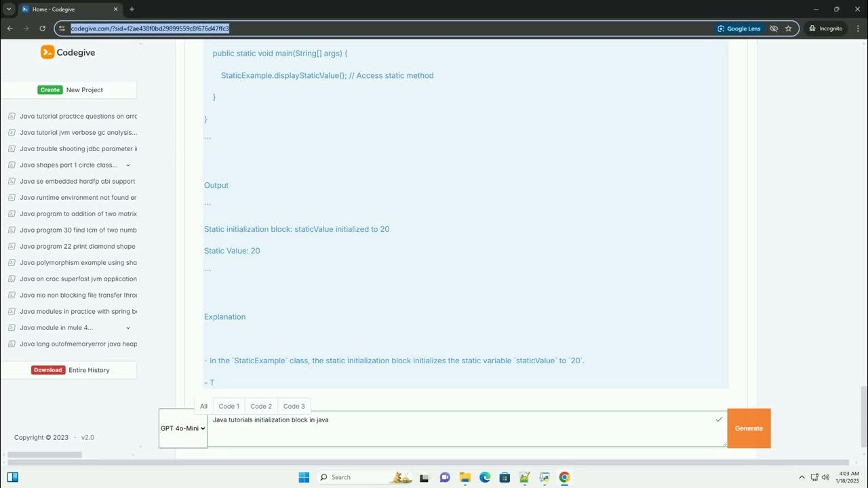Switch to the All tab
The height and width of the screenshot is (488, 868).
[x=203, y=406]
